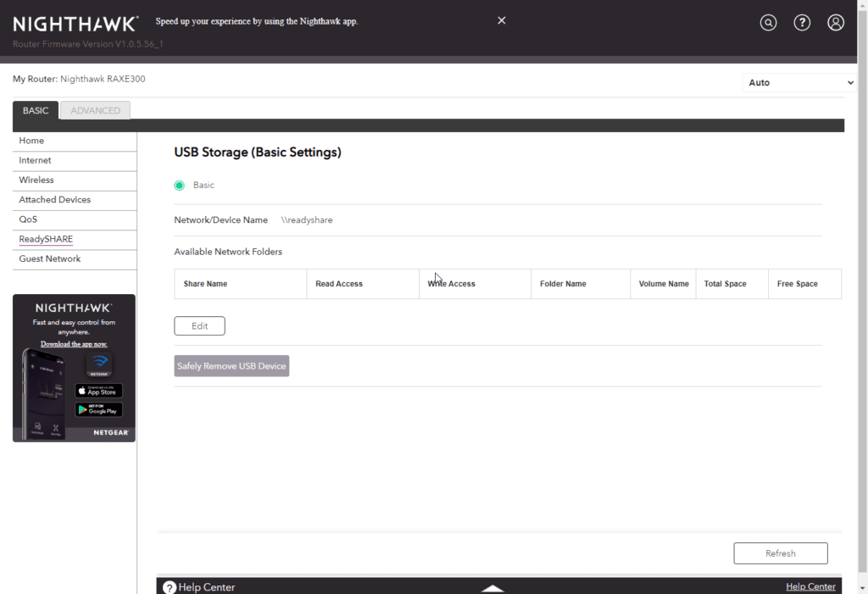Image resolution: width=868 pixels, height=594 pixels.
Task: Click the Download the app now link
Action: [x=74, y=344]
